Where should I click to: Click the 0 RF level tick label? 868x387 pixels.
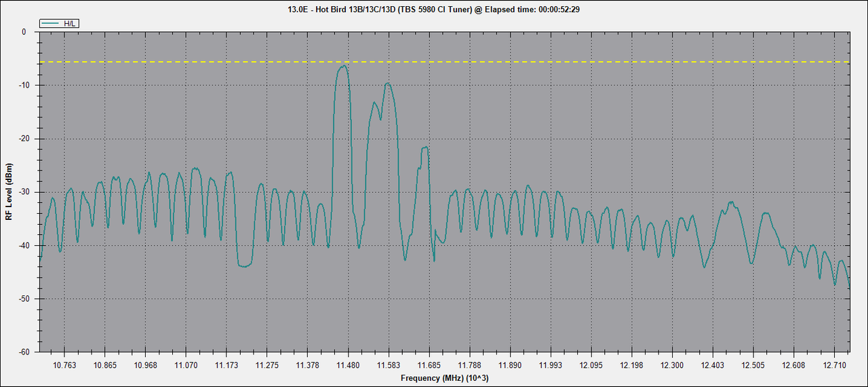(24, 32)
